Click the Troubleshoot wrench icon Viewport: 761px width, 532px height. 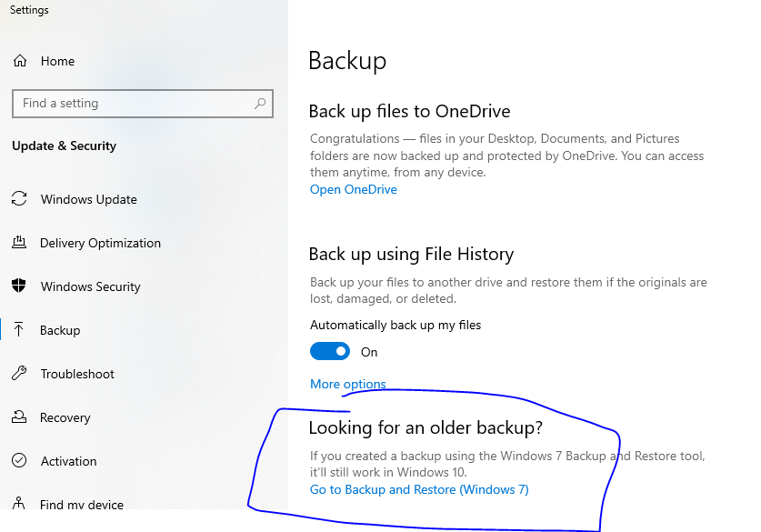click(19, 374)
